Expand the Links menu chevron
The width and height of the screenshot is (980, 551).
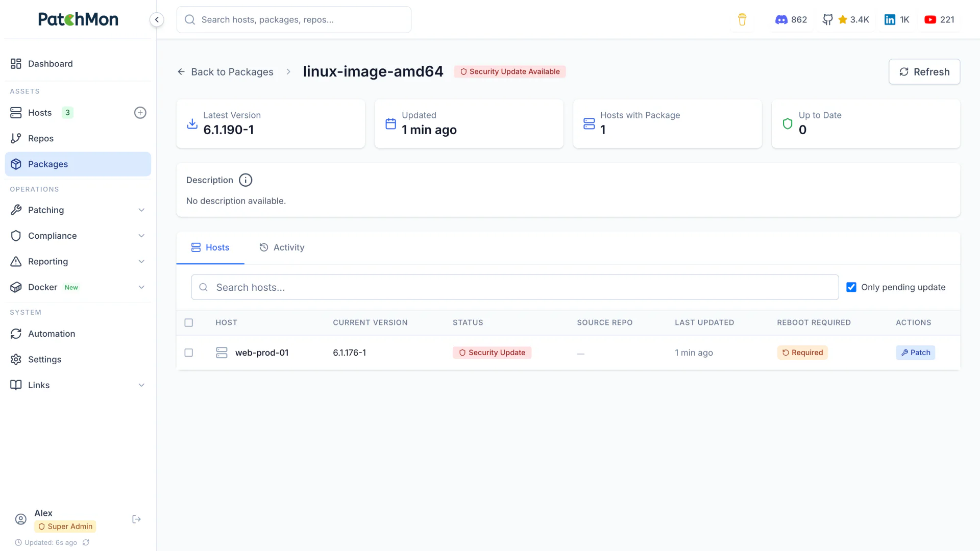tap(141, 385)
